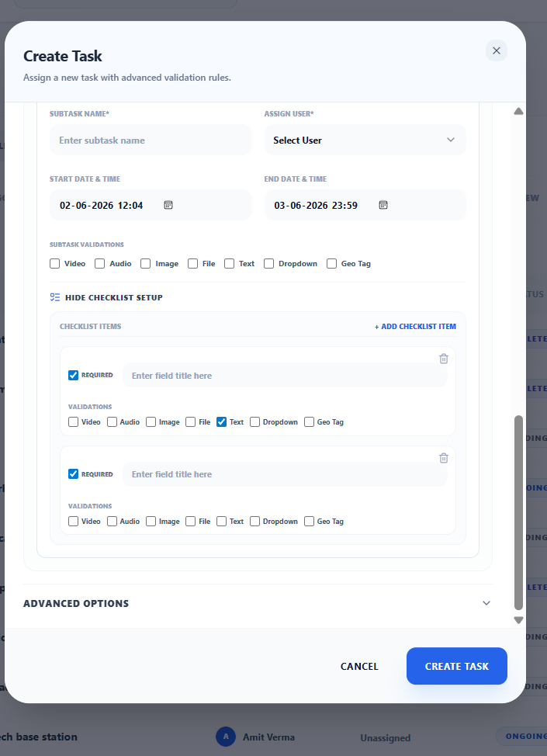Click second checklist item's field title input
Screen dimensions: 547x756
pos(285,474)
